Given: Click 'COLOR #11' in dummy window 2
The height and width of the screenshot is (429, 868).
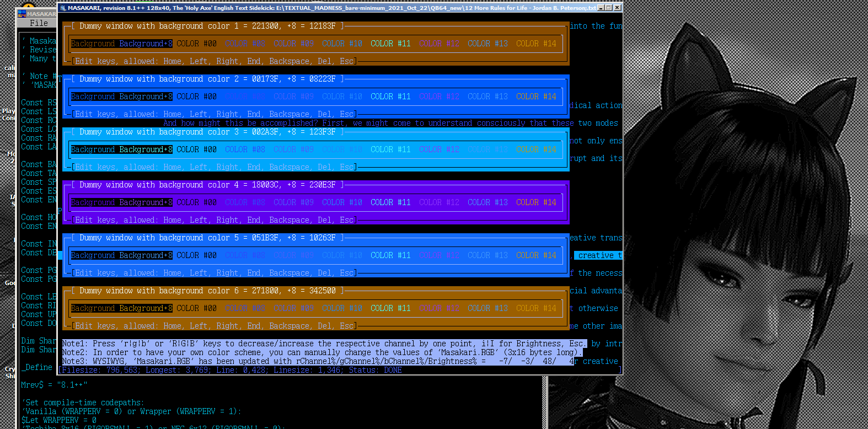Looking at the screenshot, I should tap(390, 96).
